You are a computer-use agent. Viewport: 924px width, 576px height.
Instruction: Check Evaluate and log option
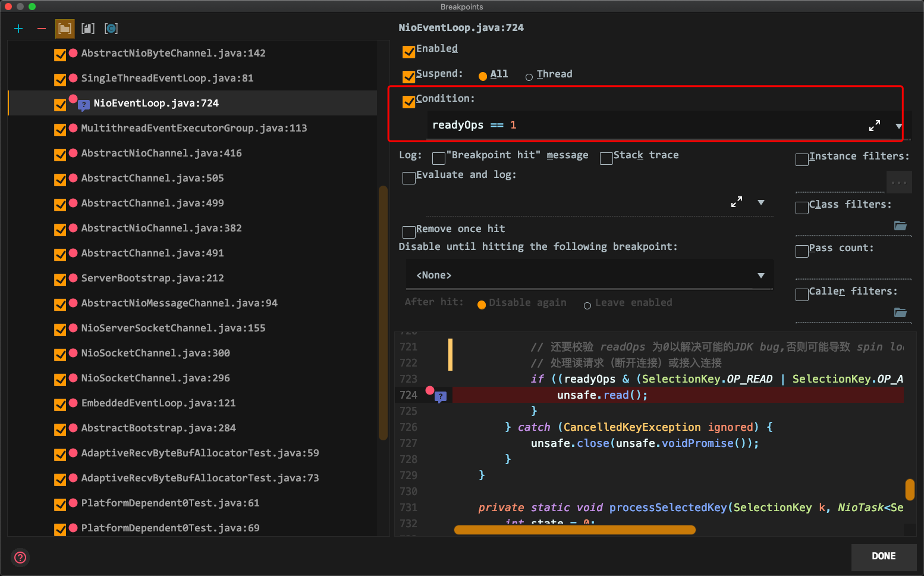click(x=408, y=178)
